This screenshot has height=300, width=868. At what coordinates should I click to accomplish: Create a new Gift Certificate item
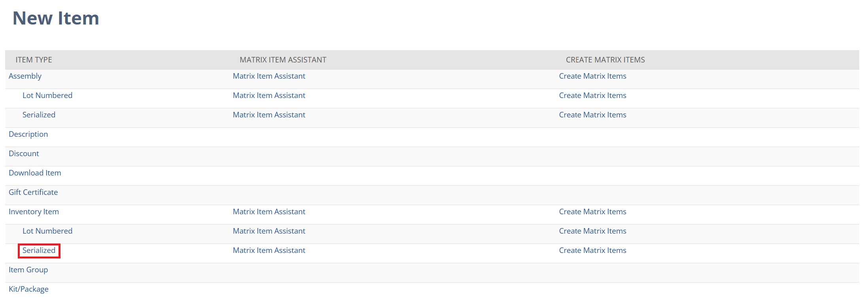click(x=33, y=192)
